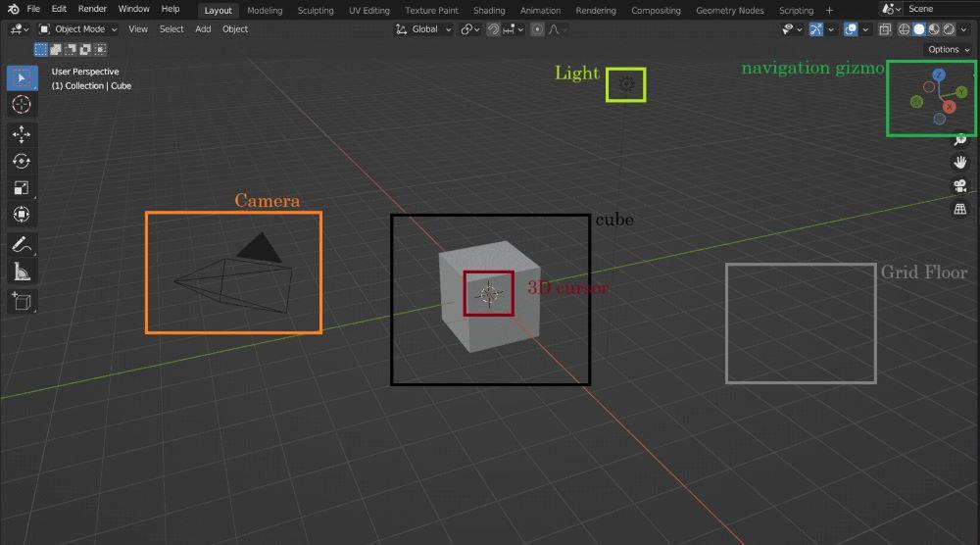
Task: Open the viewport Add menu
Action: click(x=203, y=29)
